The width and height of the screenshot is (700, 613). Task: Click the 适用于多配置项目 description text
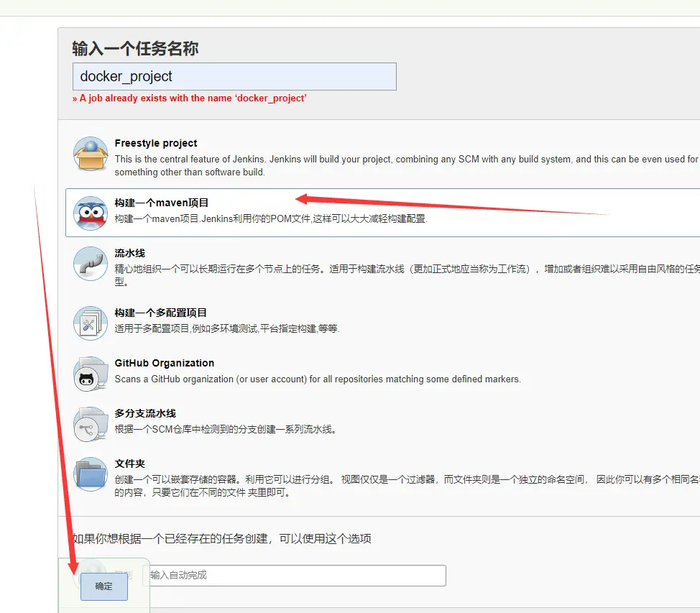coord(227,328)
